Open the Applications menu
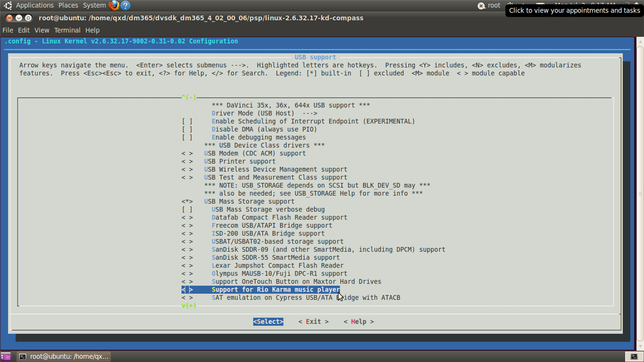This screenshot has height=362, width=644. (35, 5)
